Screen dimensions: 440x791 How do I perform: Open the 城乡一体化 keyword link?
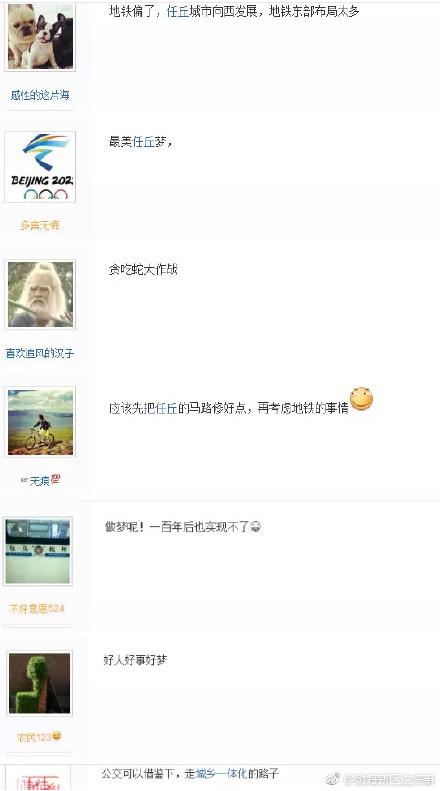[x=222, y=773]
